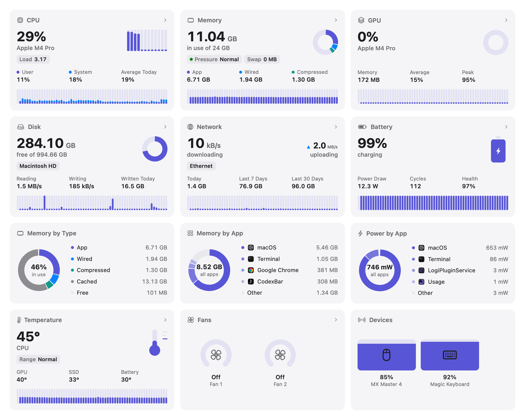Image resolution: width=525 pixels, height=420 pixels.
Task: Click the Usage app icon in Power by App
Action: pyautogui.click(x=421, y=282)
